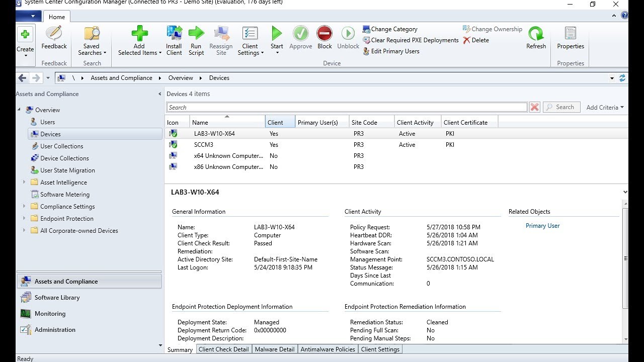Click the details pane vertical scrollbar
644x362 pixels.
pos(625,258)
